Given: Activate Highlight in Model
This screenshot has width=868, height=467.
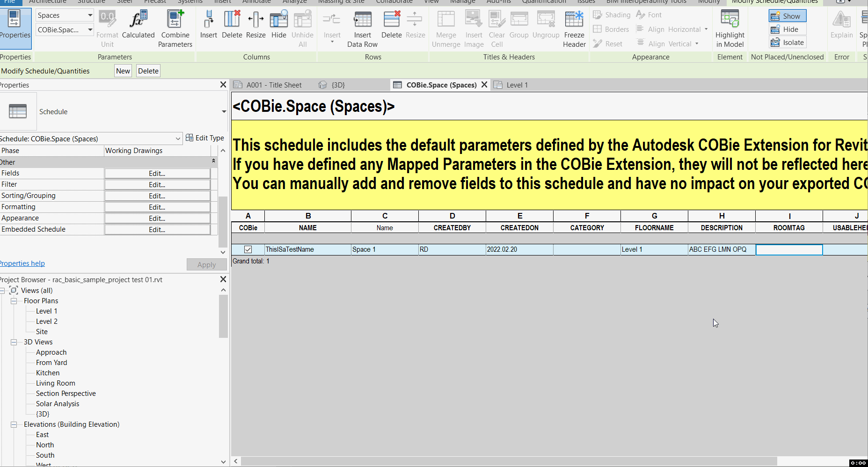Looking at the screenshot, I should [x=729, y=28].
